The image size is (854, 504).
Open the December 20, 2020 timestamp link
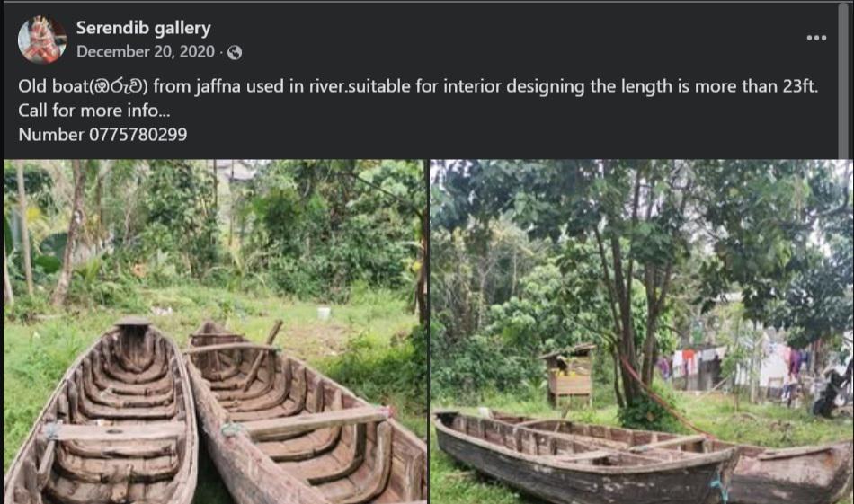146,52
